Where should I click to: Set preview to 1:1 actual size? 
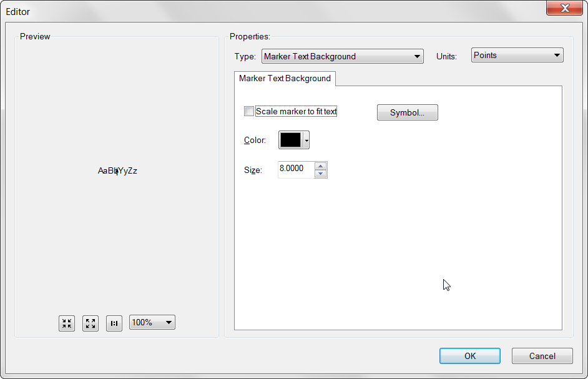[114, 323]
